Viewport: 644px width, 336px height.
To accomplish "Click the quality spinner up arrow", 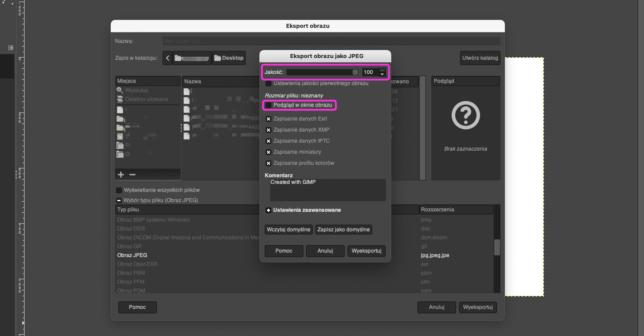I will pyautogui.click(x=382, y=70).
